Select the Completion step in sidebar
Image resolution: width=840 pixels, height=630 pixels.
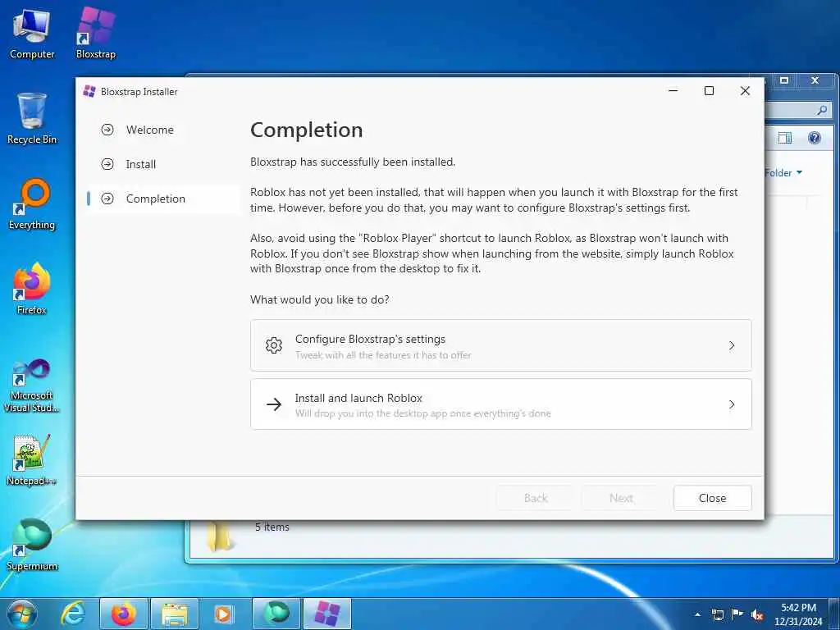(162, 199)
